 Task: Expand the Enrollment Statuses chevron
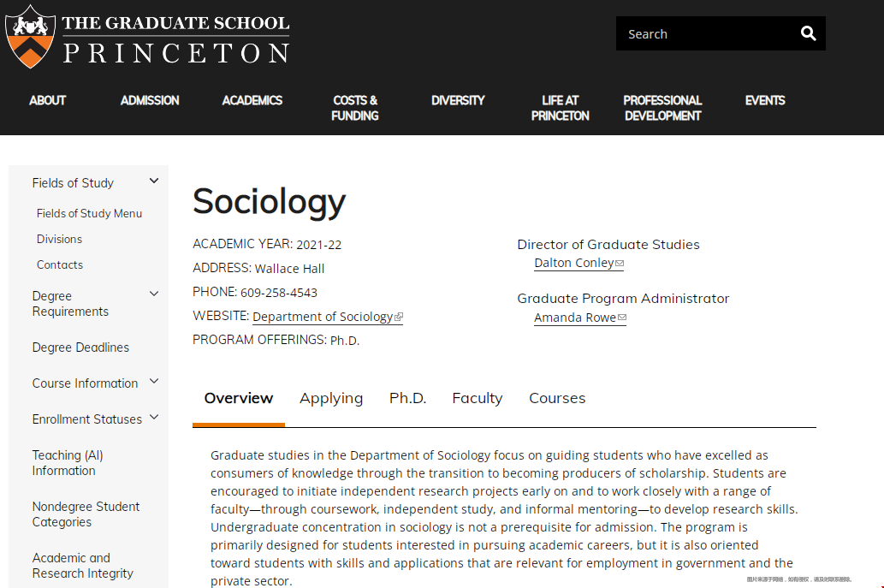(154, 417)
